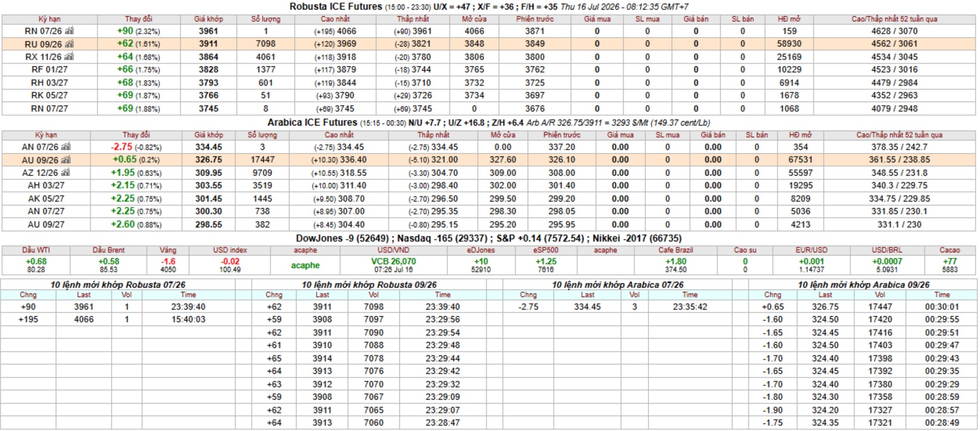Image resolution: width=980 pixels, height=431 pixels.
Task: Click the Arabica ICE Futures title
Action: [x=313, y=122]
